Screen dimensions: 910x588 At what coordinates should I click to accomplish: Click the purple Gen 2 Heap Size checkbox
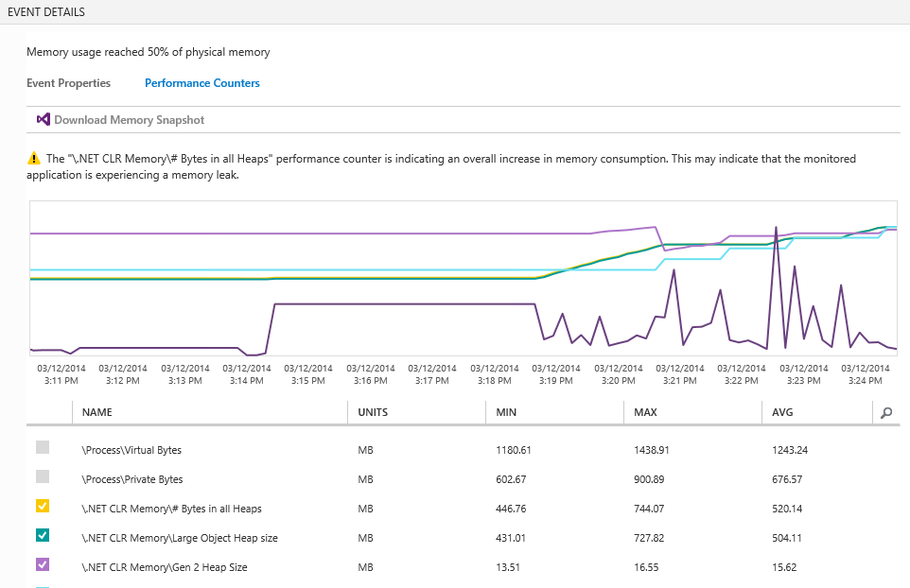point(42,564)
